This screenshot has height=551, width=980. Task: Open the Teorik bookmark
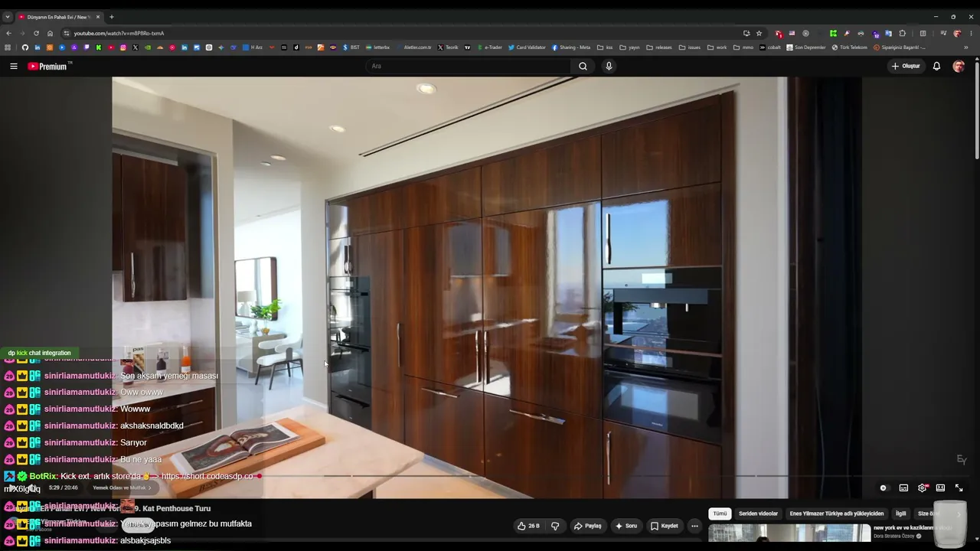click(448, 47)
